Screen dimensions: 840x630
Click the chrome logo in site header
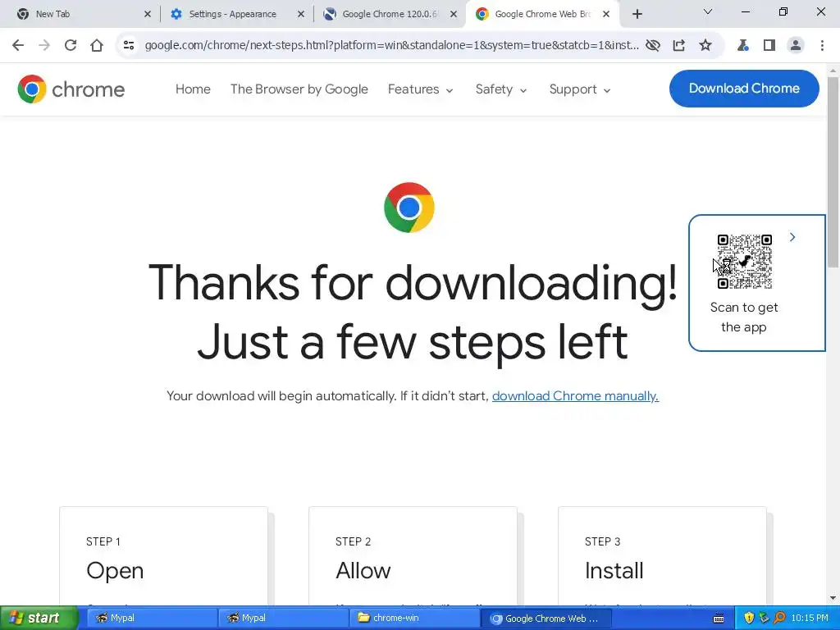point(71,89)
